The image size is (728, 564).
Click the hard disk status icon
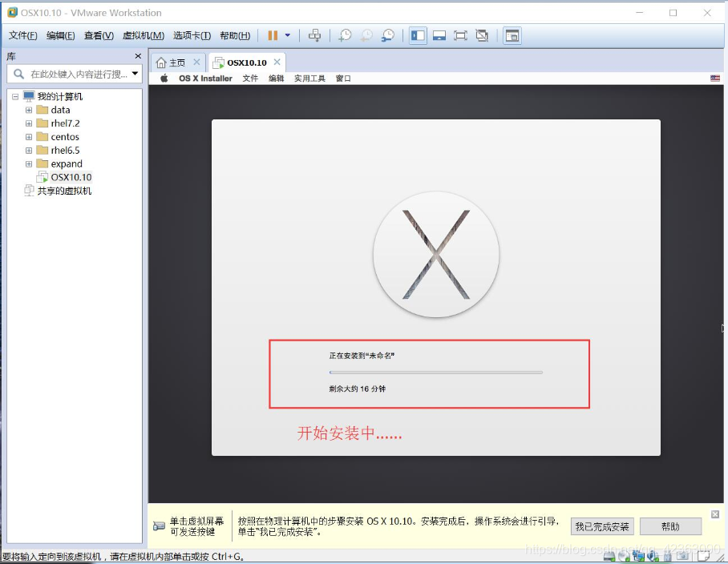click(x=609, y=555)
